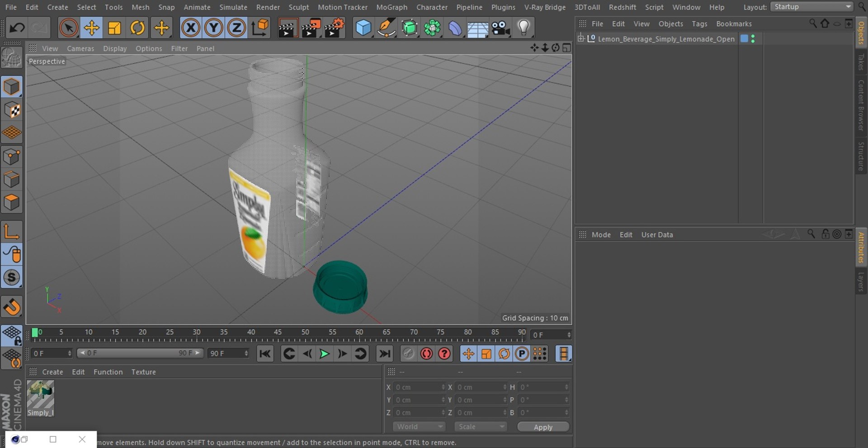Toggle the Z axis lock
Viewport: 868px width, 448px height.
pos(236,28)
